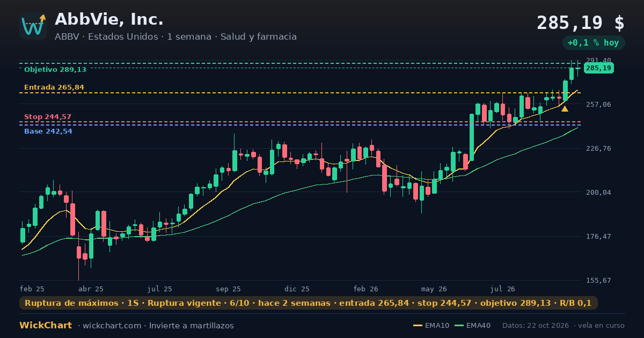
Task: Click the +0,1 % hoy badge
Action: point(593,43)
